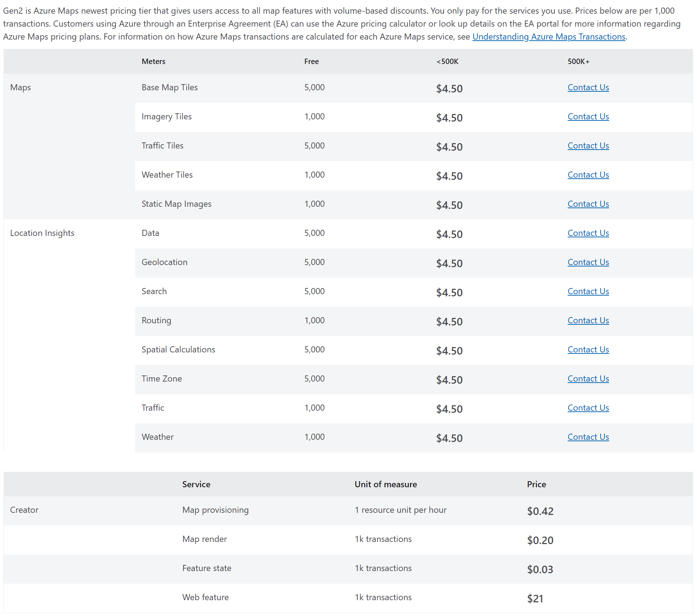Select the "Imagery Tiles" meter name
697x616 pixels.
(x=167, y=117)
